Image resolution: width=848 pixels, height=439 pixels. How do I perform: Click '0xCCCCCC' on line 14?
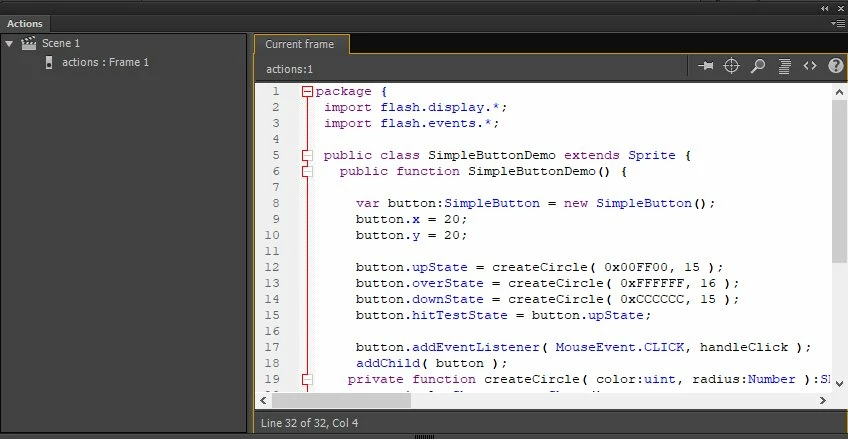652,300
